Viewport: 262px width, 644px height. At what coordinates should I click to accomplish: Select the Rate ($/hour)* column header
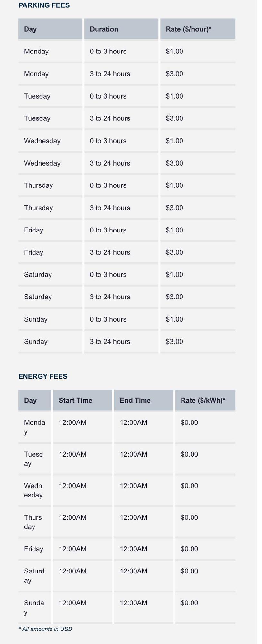tap(188, 29)
